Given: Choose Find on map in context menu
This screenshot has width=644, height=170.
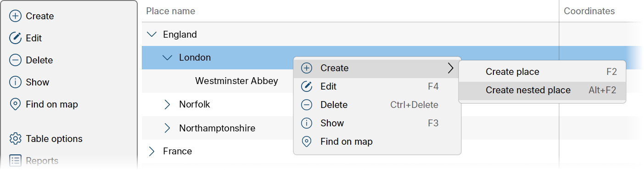Looking at the screenshot, I should (377, 142).
